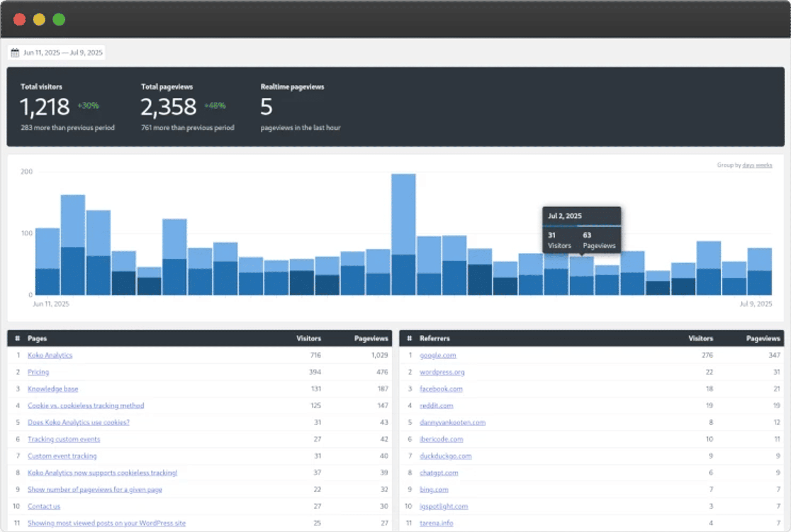
Task: Open "Does Koko Analytics use cookies?" link
Action: coord(78,422)
